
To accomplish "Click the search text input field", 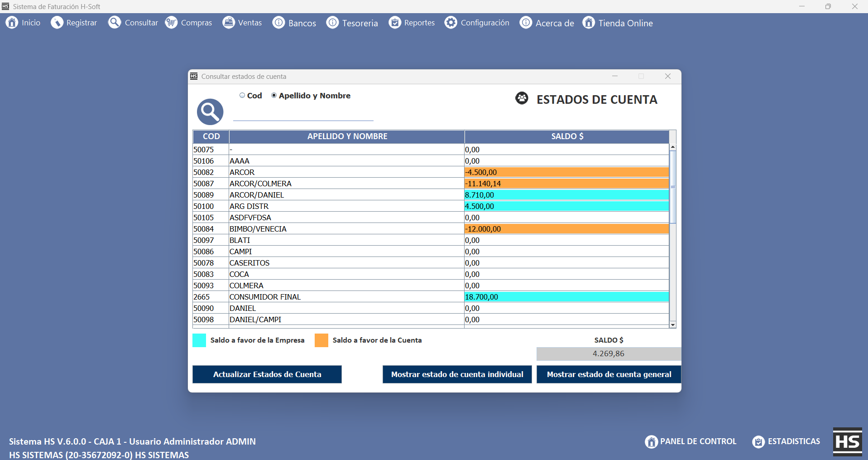I will [x=303, y=115].
